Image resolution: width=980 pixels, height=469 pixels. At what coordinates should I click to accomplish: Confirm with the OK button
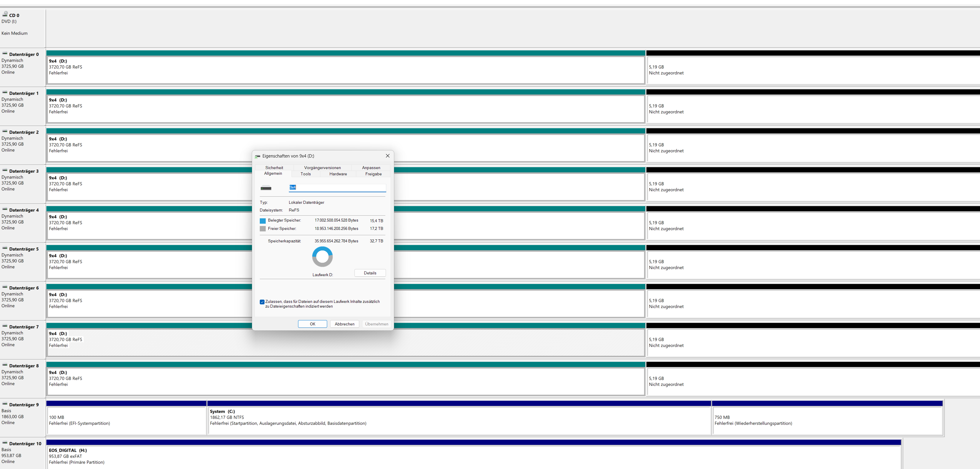point(312,324)
